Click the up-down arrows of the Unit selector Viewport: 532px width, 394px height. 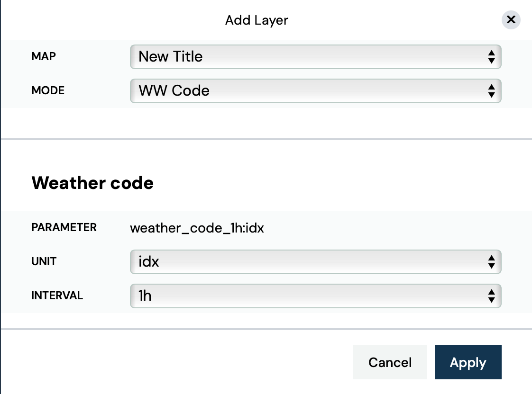(x=491, y=261)
